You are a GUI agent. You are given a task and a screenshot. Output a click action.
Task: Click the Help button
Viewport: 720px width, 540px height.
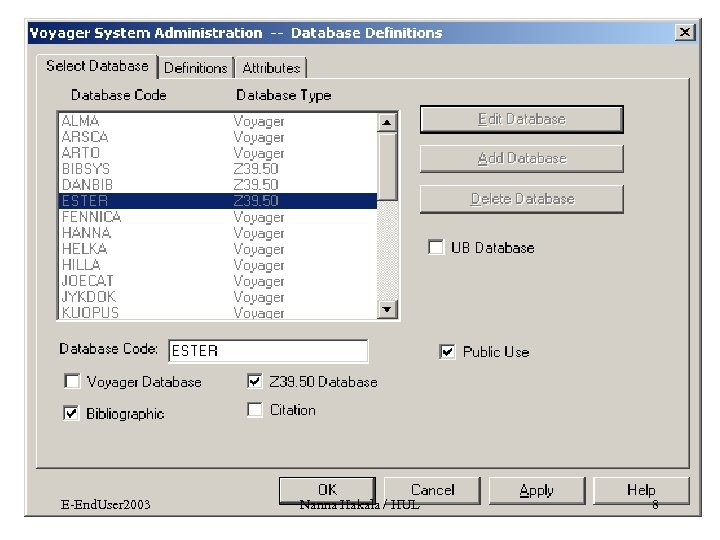tap(641, 490)
